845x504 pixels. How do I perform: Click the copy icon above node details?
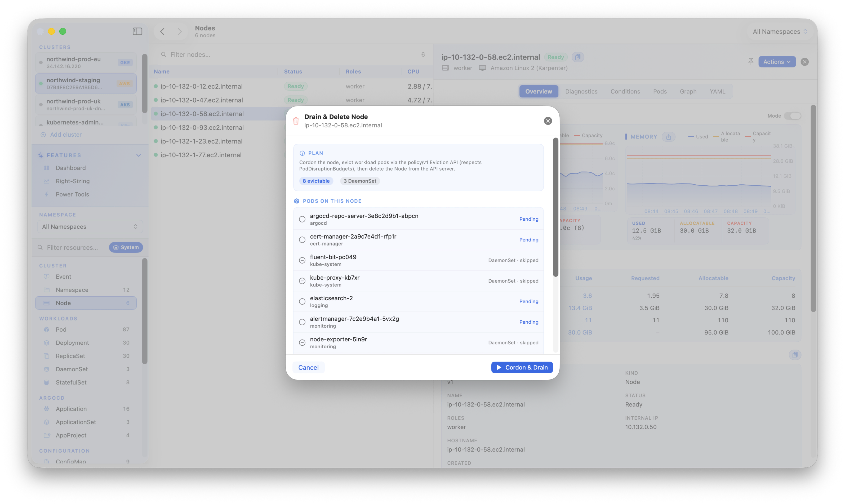click(795, 355)
